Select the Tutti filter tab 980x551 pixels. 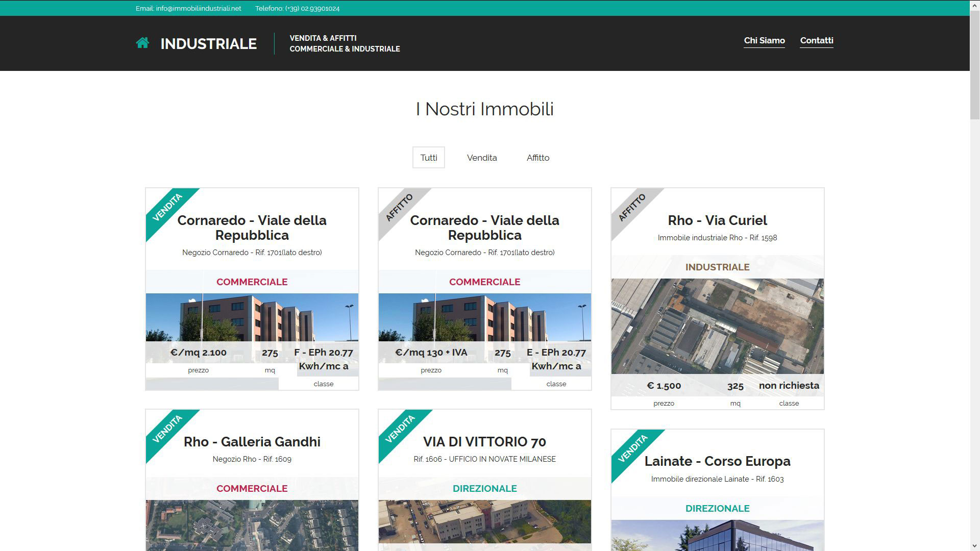point(429,158)
